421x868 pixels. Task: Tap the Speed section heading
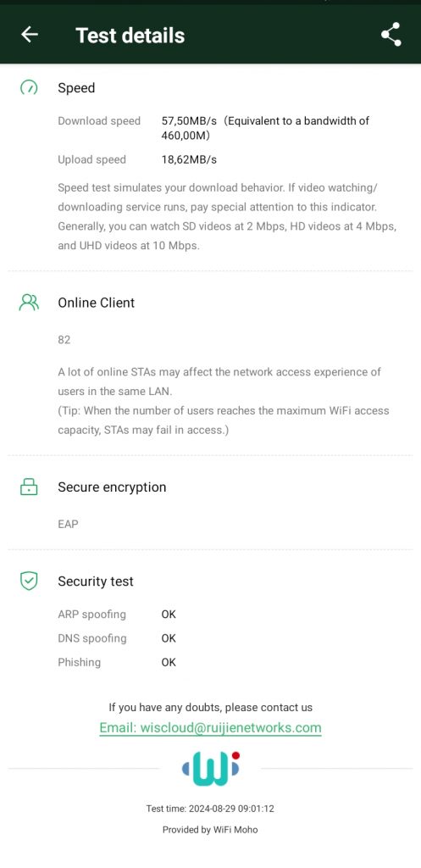tap(76, 88)
